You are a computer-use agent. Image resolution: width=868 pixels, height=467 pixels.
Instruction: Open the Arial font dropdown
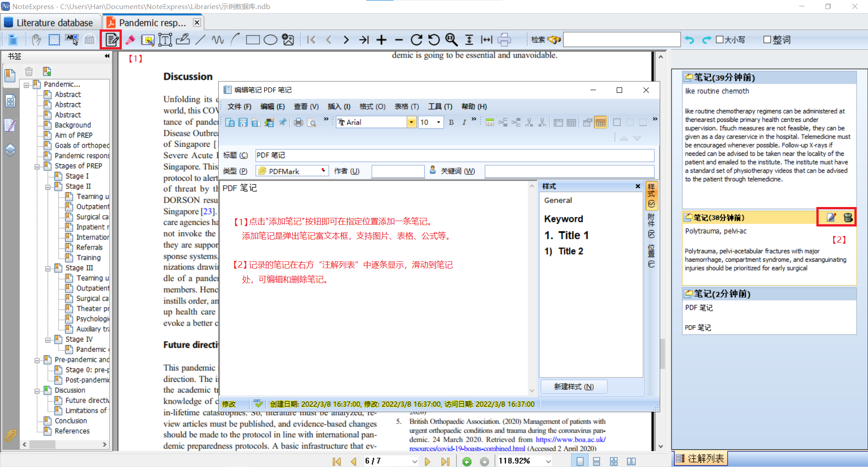point(411,122)
